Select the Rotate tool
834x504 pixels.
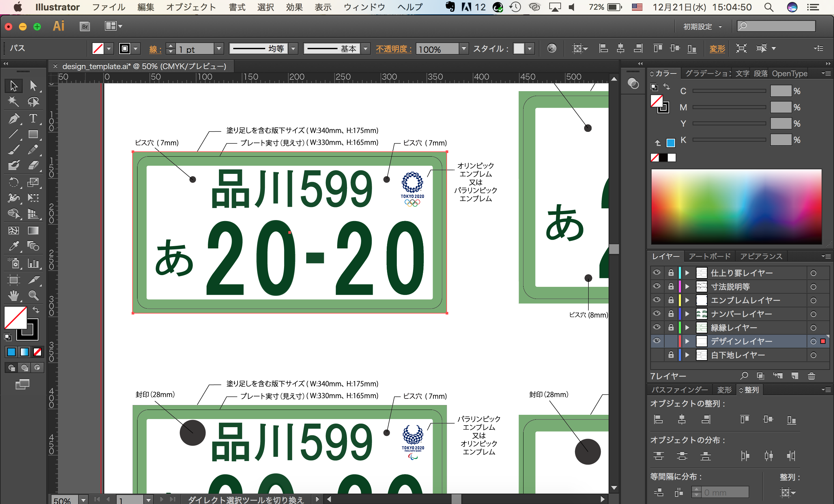pyautogui.click(x=14, y=182)
